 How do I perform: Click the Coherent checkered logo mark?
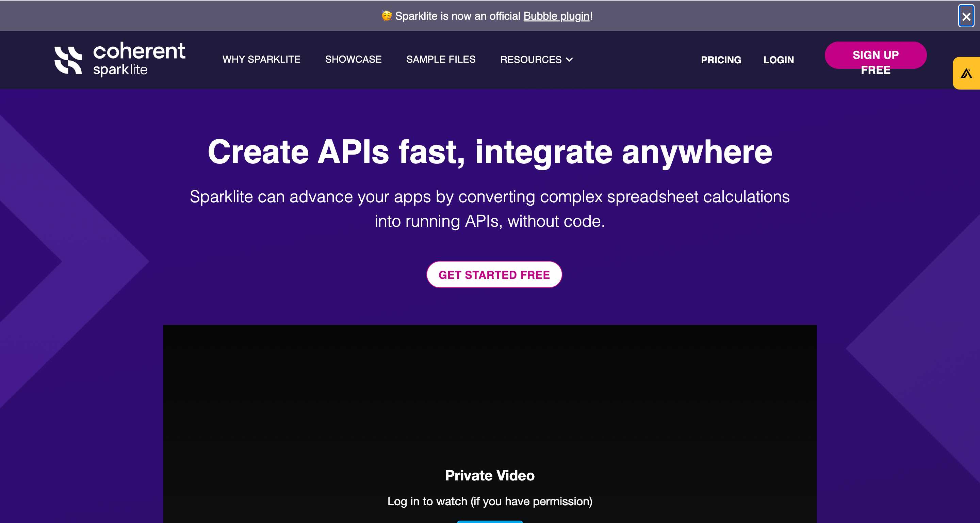pos(68,60)
